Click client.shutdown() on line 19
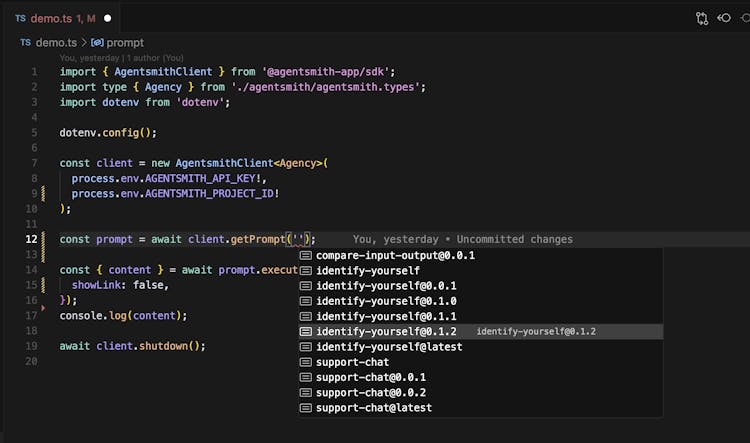This screenshot has height=443, width=750. 148,346
